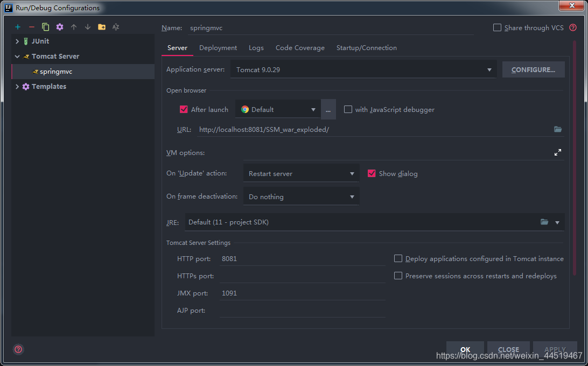
Task: Switch to the Code Coverage tab
Action: pos(300,48)
